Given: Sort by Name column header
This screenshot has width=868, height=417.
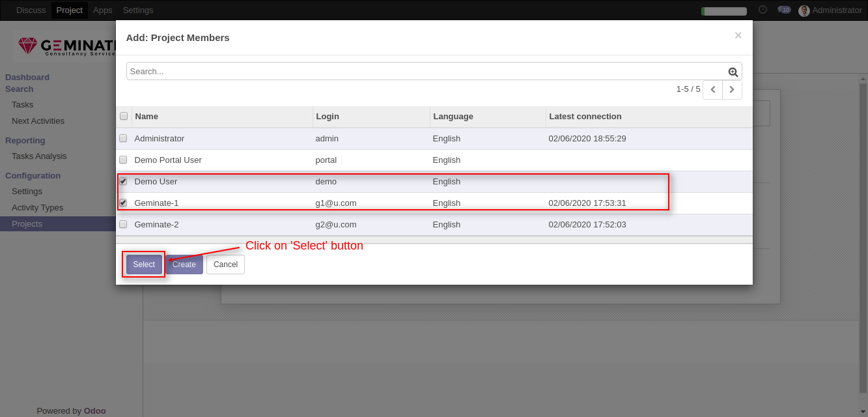Looking at the screenshot, I should click(x=147, y=117).
